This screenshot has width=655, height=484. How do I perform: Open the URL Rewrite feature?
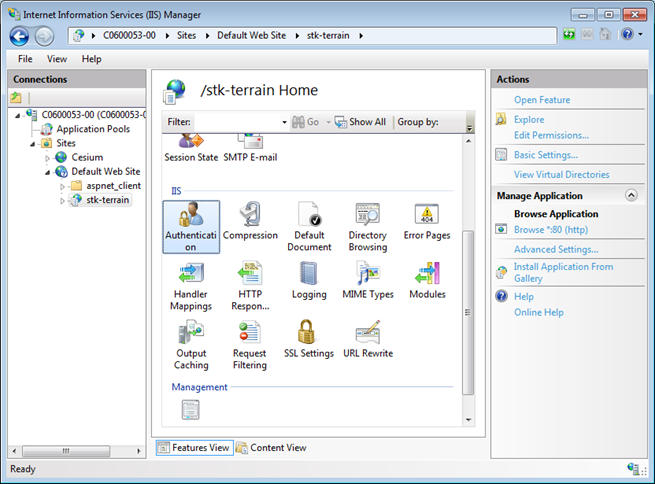(367, 333)
